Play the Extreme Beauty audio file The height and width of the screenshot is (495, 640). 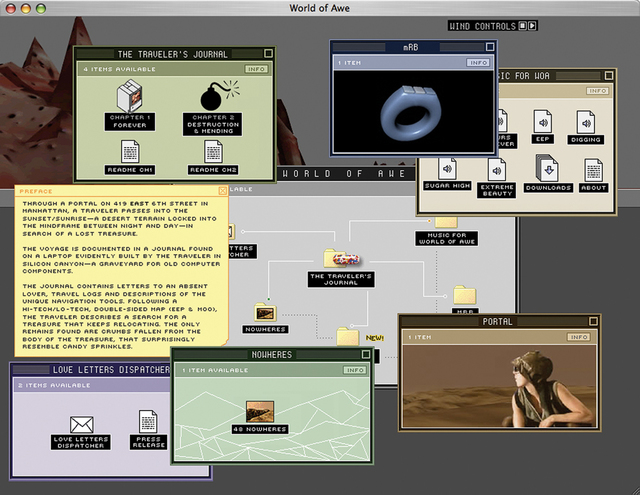pos(497,170)
